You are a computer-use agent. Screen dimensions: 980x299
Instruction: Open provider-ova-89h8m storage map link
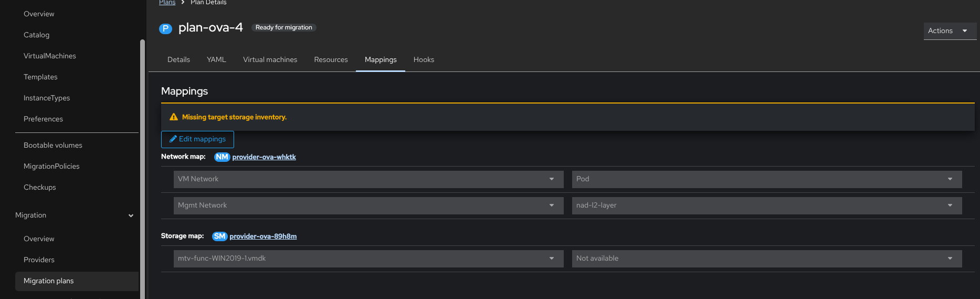coord(263,236)
